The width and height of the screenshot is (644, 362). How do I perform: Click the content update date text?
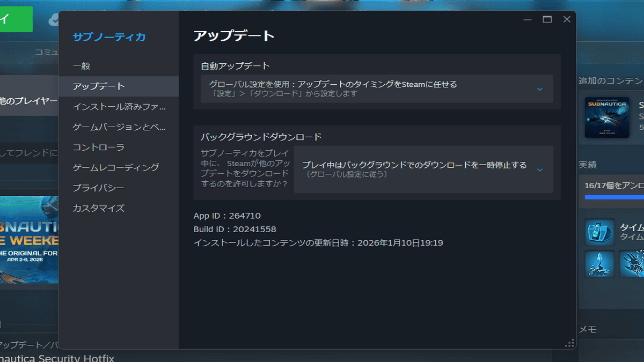click(318, 243)
